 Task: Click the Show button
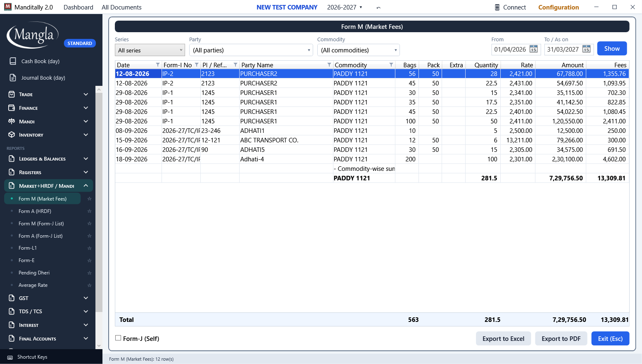[612, 49]
